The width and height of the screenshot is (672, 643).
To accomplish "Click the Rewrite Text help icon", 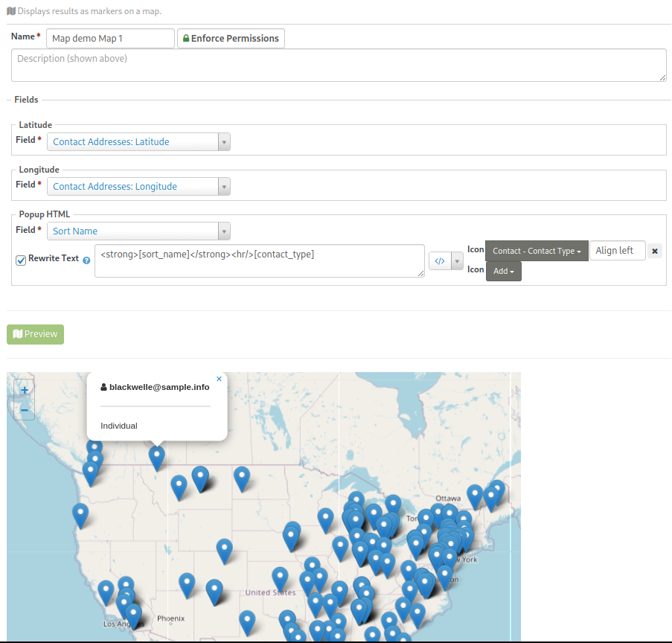I will click(86, 260).
